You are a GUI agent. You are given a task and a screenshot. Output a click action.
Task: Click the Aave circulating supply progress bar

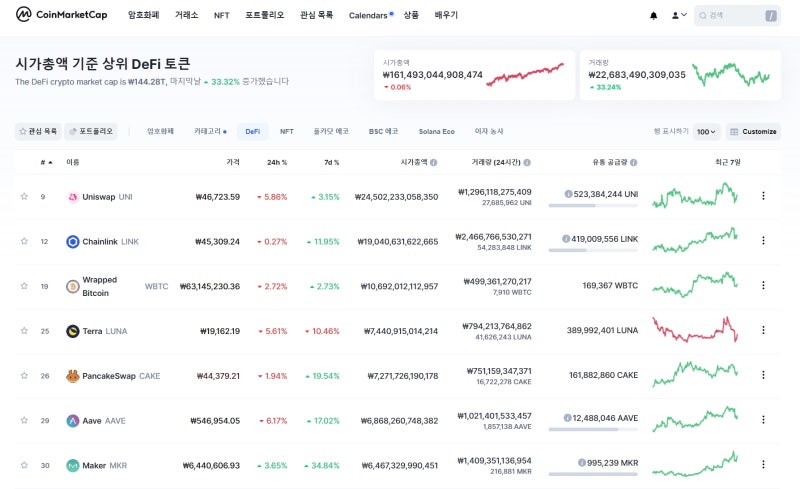[x=593, y=429]
